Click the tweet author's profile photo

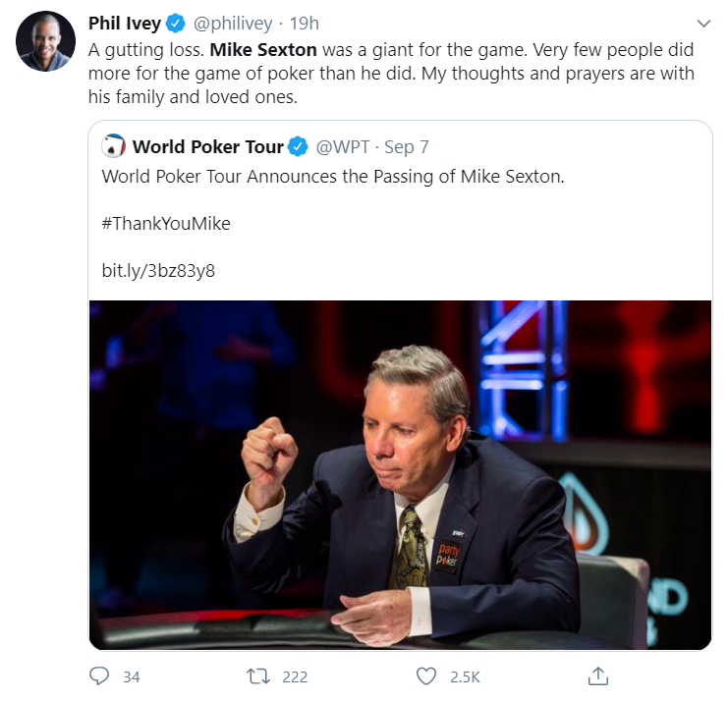(45, 41)
